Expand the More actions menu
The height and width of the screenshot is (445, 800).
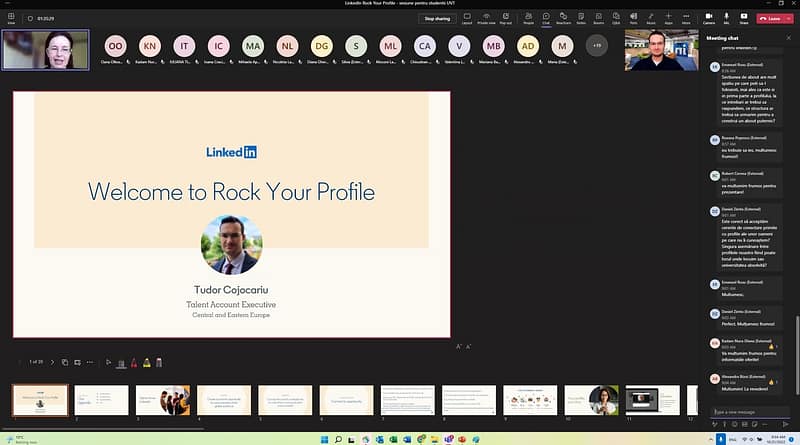pos(686,18)
